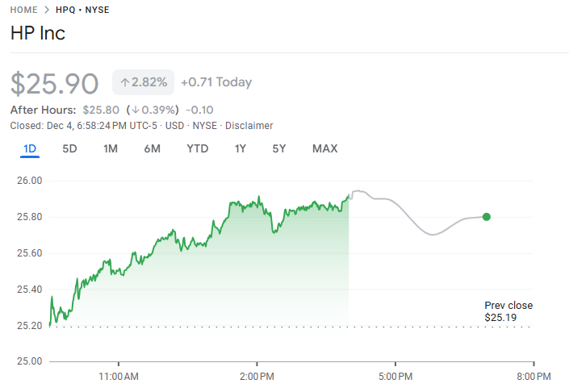Click the HOME breadcrumb link

click(x=24, y=10)
